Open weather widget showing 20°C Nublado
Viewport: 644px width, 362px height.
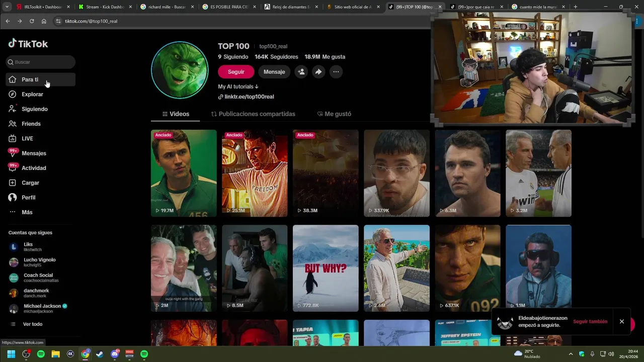[x=527, y=354]
